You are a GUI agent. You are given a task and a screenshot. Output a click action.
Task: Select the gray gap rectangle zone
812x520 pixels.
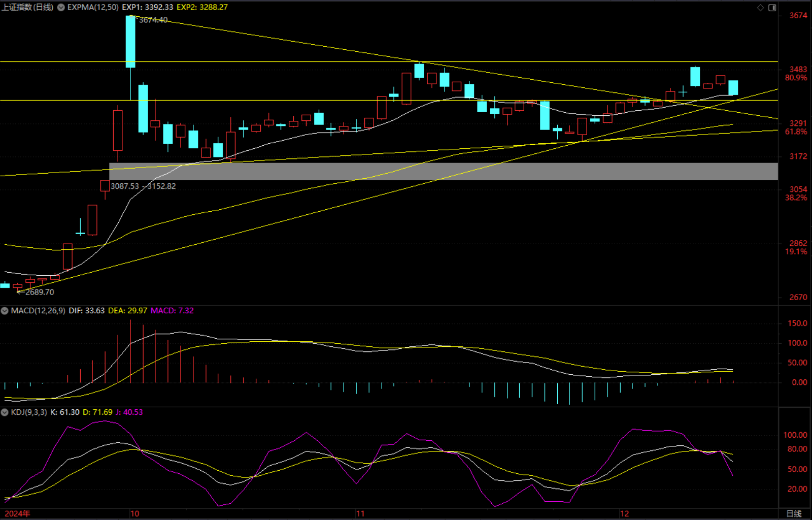[x=443, y=172]
